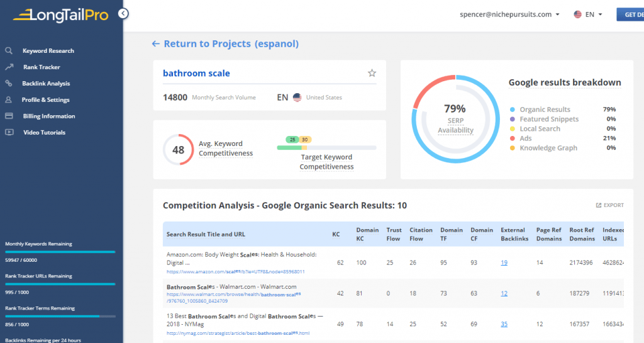The width and height of the screenshot is (644, 343).
Task: Click the Amazon.com Body Weight Scales result title
Action: pos(241,259)
